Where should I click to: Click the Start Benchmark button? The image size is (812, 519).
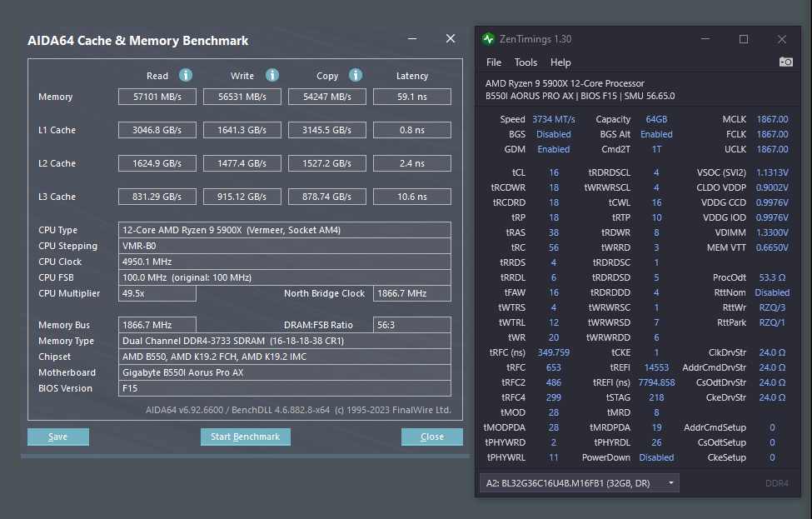[x=246, y=437]
